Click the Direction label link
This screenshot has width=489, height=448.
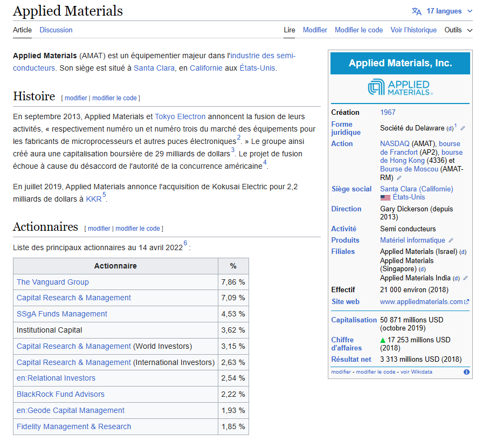click(x=346, y=209)
